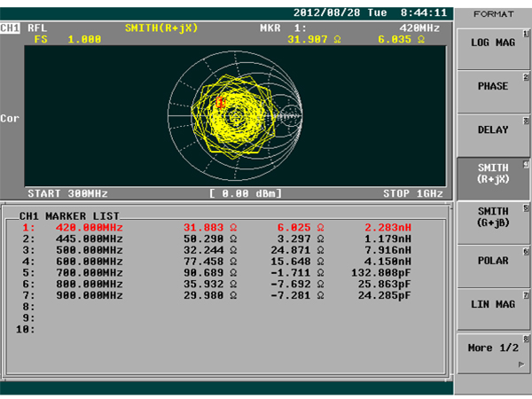Click the STOP 1GHz label
The image size is (532, 399).
(413, 193)
